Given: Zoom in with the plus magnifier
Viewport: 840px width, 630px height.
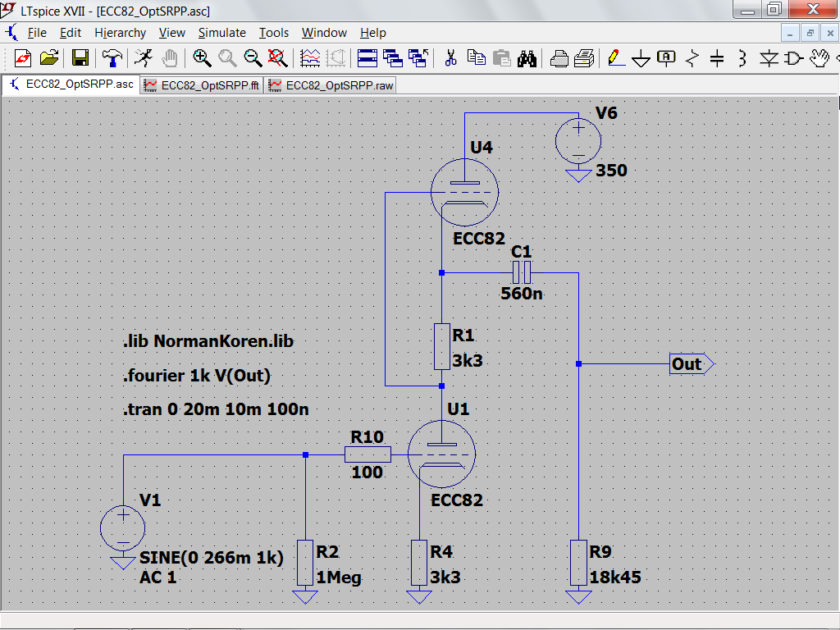Looking at the screenshot, I should click(202, 58).
